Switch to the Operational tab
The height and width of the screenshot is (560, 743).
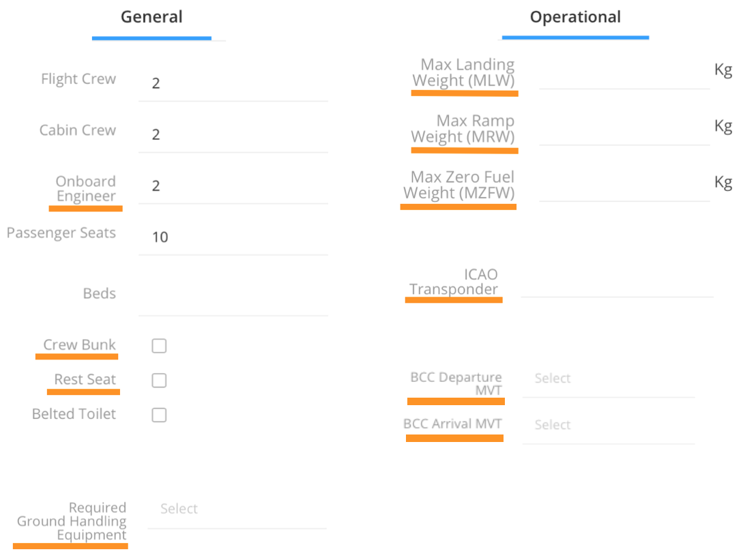click(x=575, y=17)
